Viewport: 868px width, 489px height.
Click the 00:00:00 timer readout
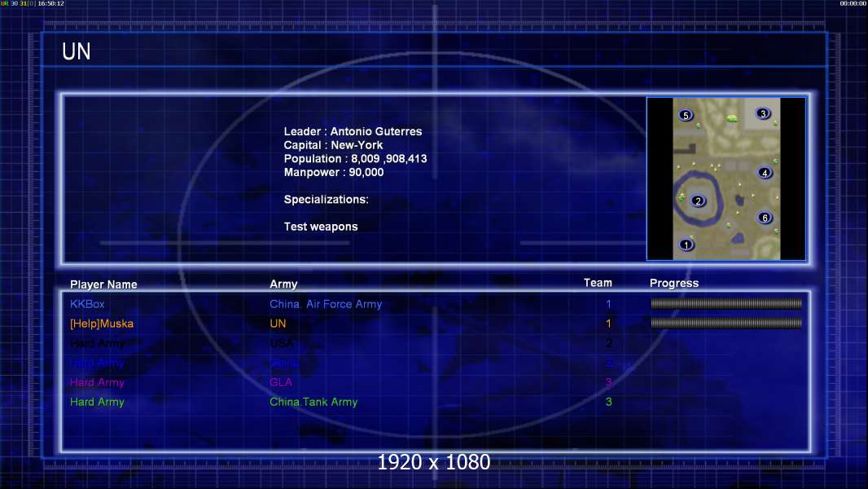point(853,3)
